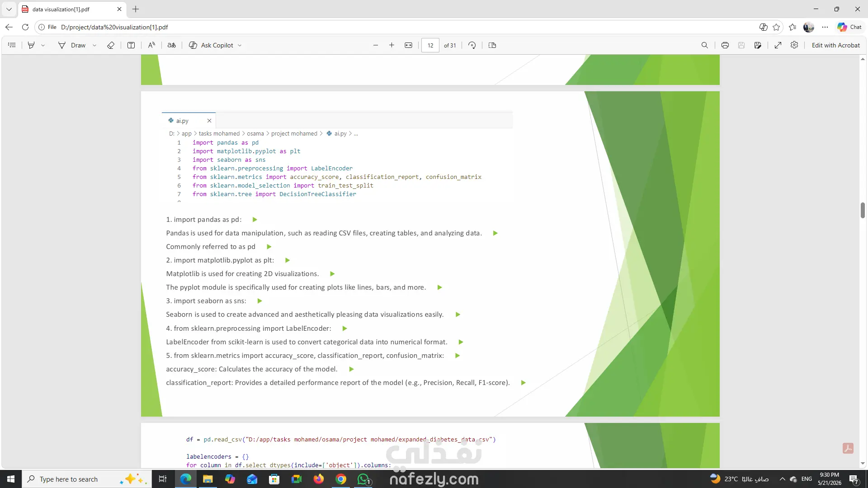Go back to the previous page
868x488 pixels.
coord(9,27)
